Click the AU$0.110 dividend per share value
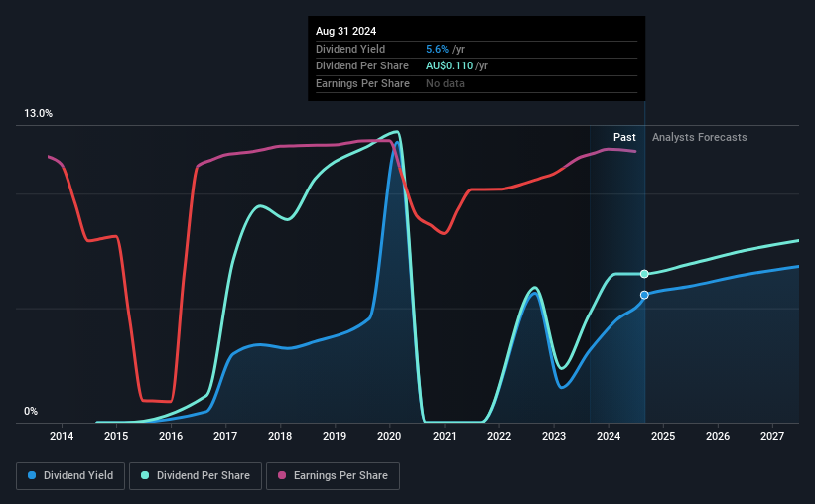Image resolution: width=815 pixels, height=504 pixels. coord(449,66)
